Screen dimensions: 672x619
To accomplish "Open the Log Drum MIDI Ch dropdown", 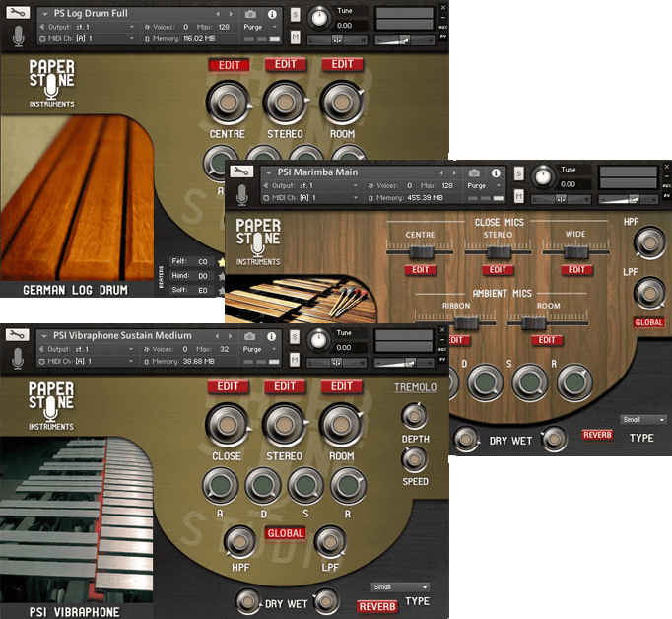I will tap(87, 38).
